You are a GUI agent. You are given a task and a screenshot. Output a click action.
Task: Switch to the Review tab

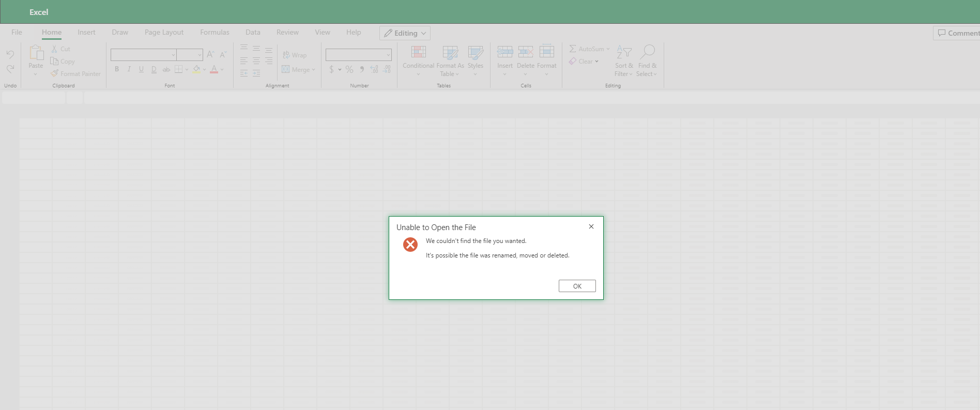click(287, 32)
